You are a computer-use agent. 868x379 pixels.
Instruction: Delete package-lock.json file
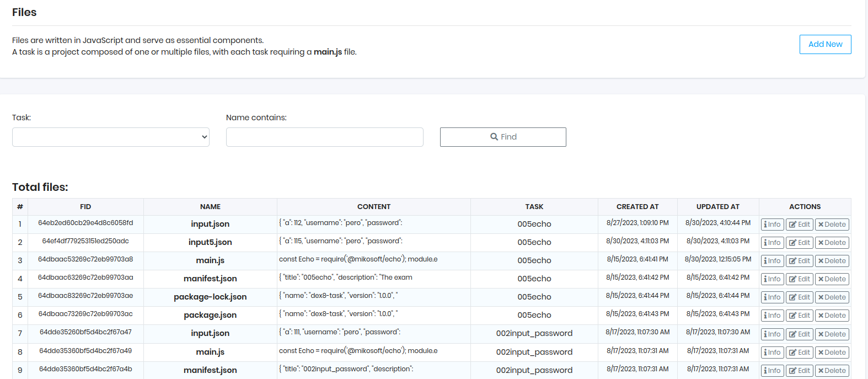832,297
